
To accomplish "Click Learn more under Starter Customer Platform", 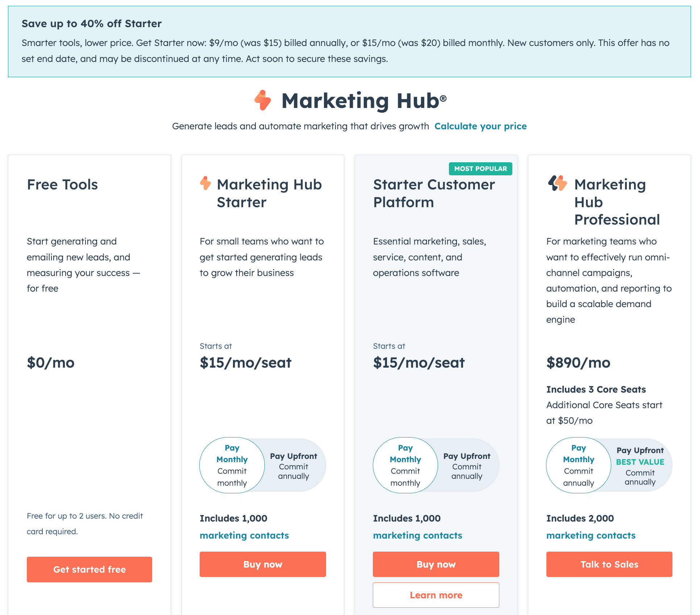I will pyautogui.click(x=436, y=595).
